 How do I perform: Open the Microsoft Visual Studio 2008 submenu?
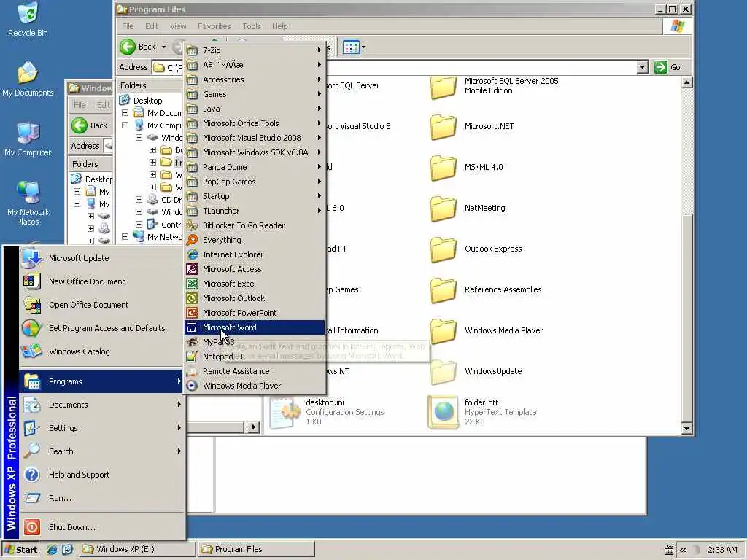click(x=255, y=138)
